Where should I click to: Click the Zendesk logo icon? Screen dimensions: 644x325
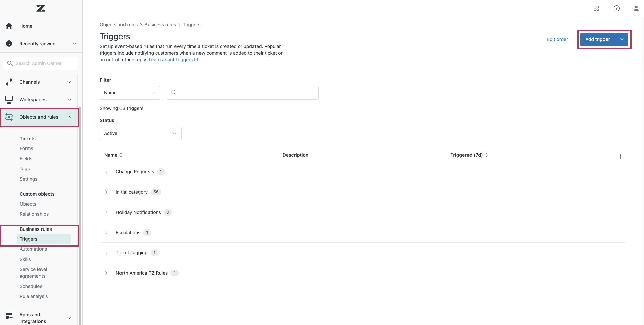[41, 8]
